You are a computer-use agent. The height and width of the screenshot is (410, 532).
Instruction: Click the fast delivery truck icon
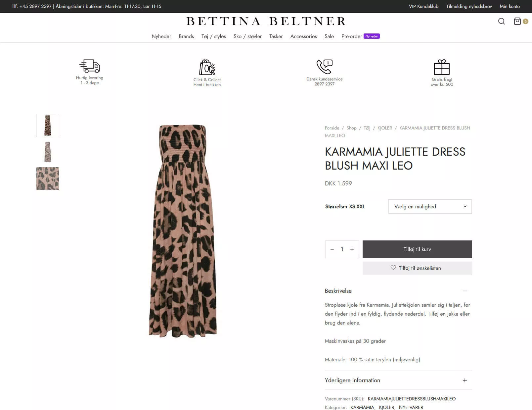[90, 66]
